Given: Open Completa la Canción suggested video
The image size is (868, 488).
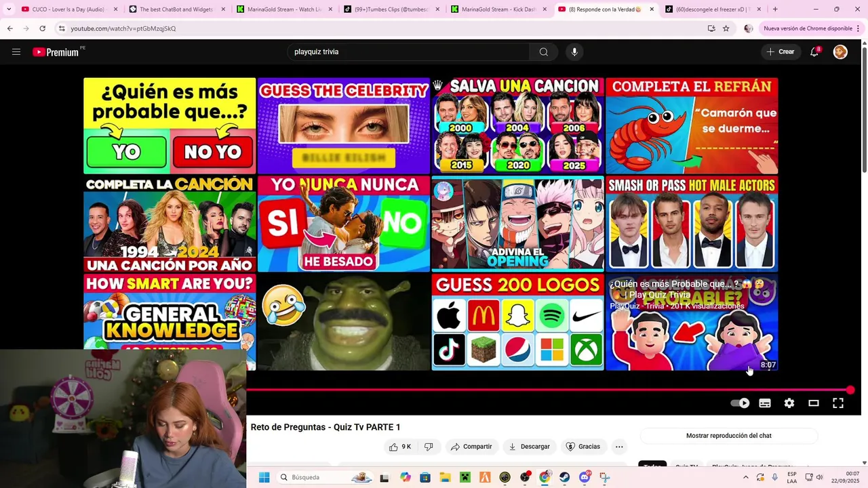Looking at the screenshot, I should [x=170, y=224].
